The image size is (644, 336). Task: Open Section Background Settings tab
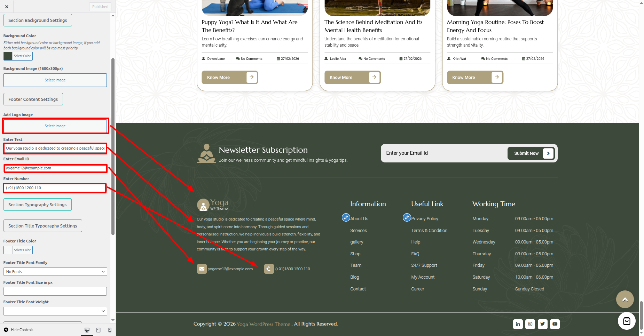coord(38,20)
